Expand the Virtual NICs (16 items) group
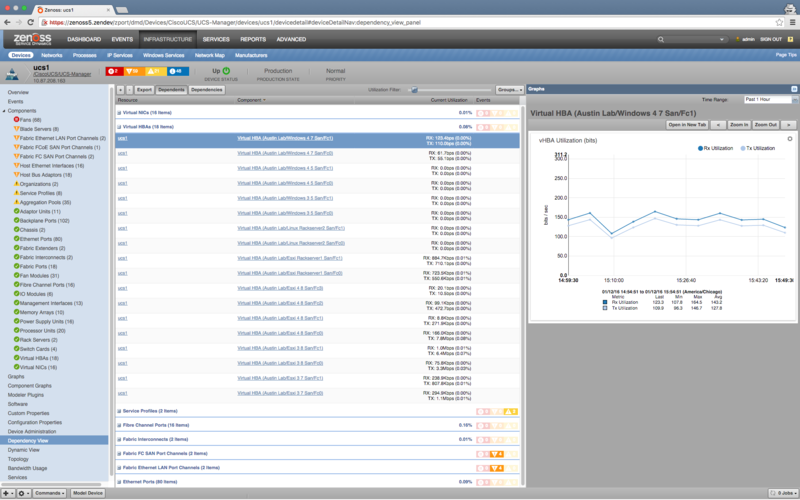 [119, 113]
